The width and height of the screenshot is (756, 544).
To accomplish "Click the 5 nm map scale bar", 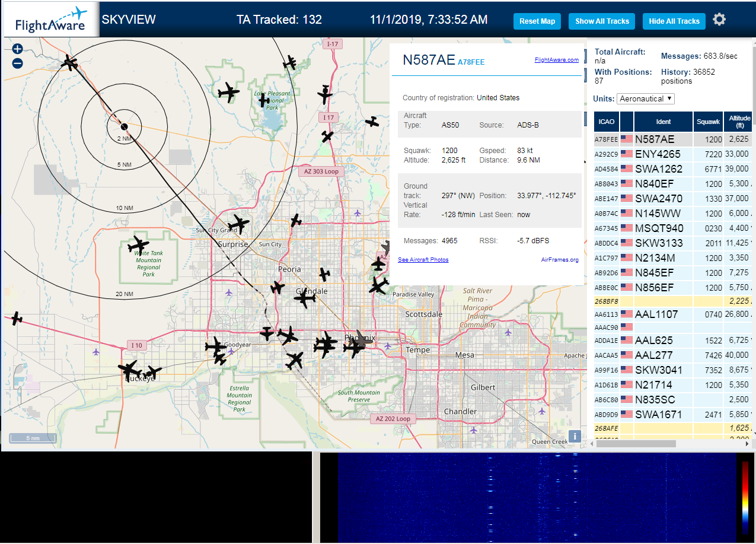I will (x=33, y=438).
